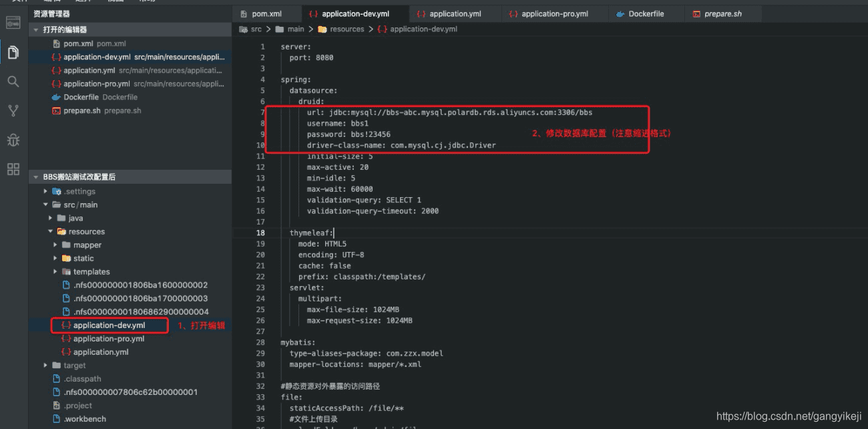Screen dimensions: 868x429
Task: Click the resources breadcrumb segment
Action: [347, 29]
